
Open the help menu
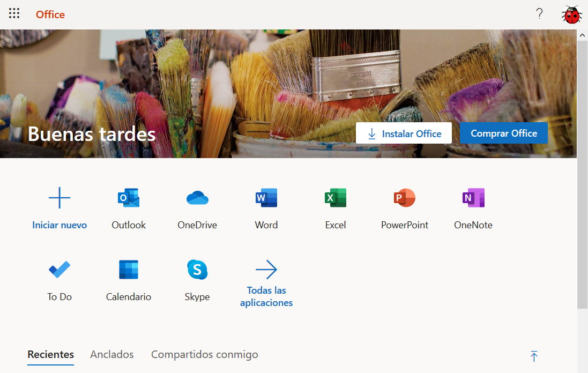click(539, 13)
